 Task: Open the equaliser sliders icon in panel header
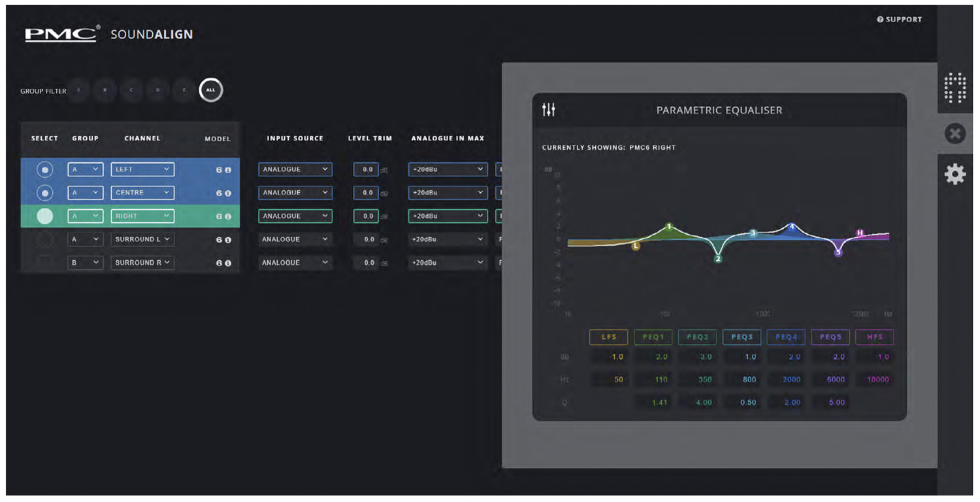(549, 110)
